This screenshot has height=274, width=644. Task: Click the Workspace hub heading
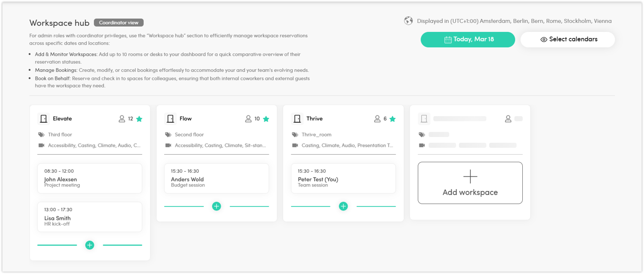pyautogui.click(x=59, y=23)
